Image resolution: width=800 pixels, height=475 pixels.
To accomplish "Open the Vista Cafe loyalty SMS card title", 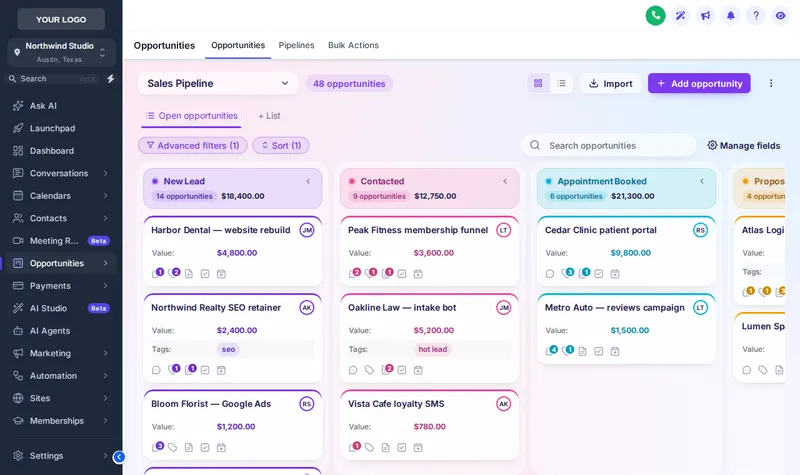I will click(396, 404).
